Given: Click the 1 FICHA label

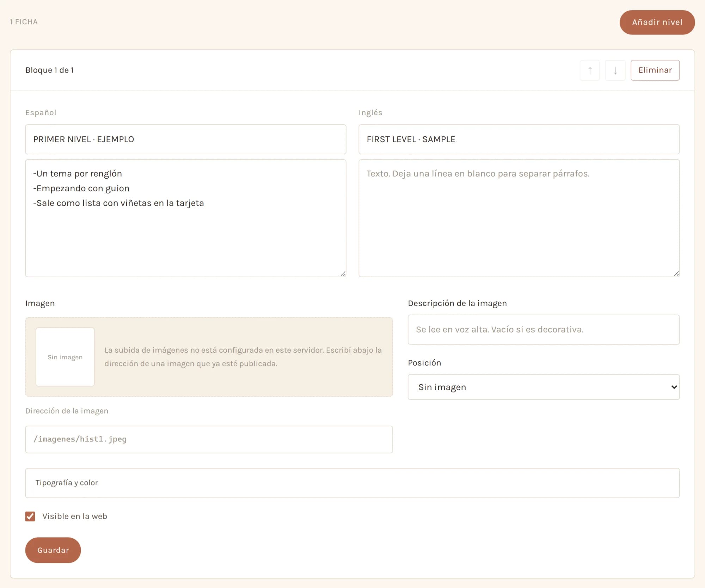Looking at the screenshot, I should (x=24, y=22).
